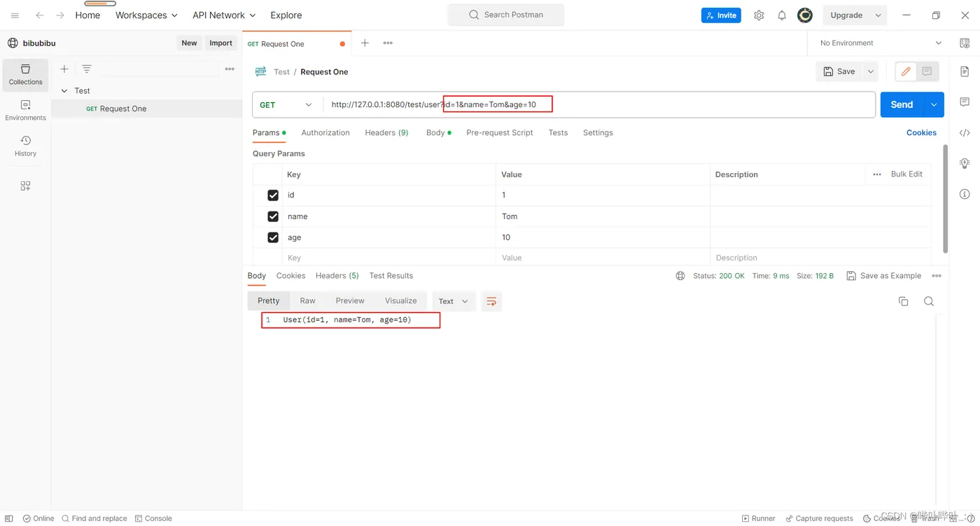Viewport: 980px width, 526px height.
Task: Show response Headers (5) tab
Action: point(337,276)
